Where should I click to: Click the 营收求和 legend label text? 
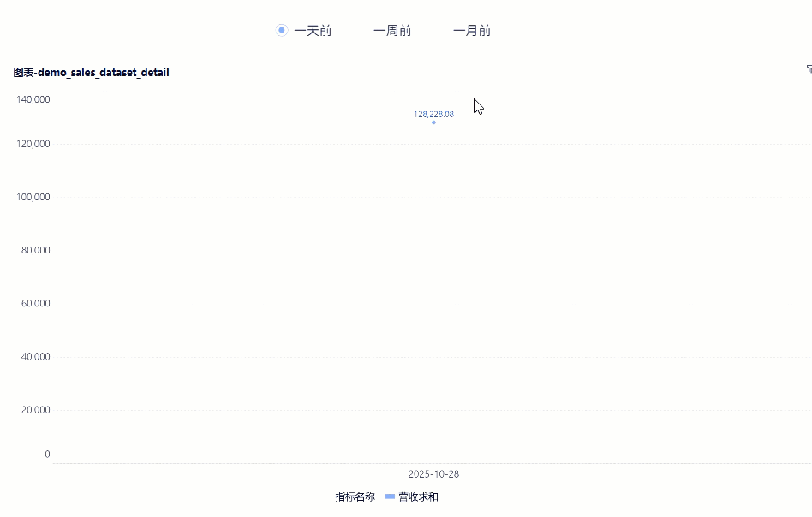coord(417,496)
